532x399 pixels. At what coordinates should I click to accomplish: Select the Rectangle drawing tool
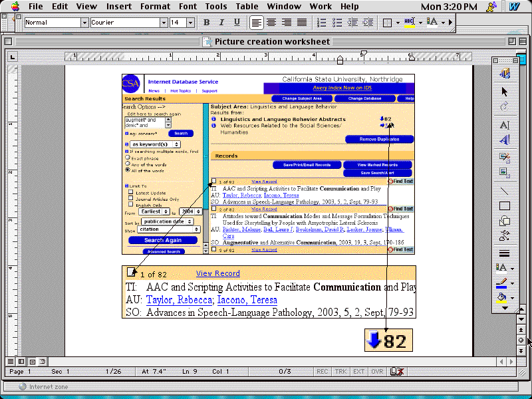point(505,206)
